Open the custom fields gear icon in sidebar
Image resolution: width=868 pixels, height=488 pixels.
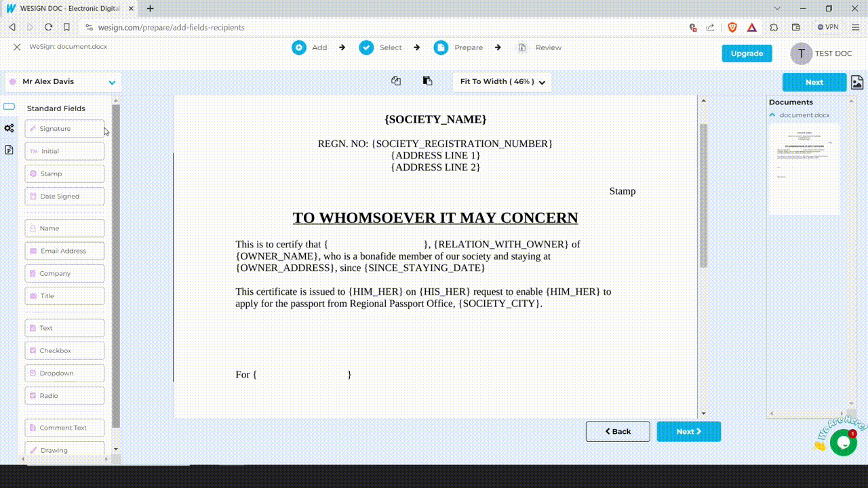[9, 128]
